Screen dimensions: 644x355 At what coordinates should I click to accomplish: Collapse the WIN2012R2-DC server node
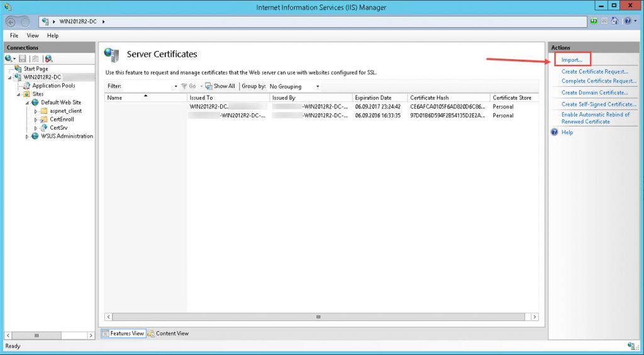point(10,77)
